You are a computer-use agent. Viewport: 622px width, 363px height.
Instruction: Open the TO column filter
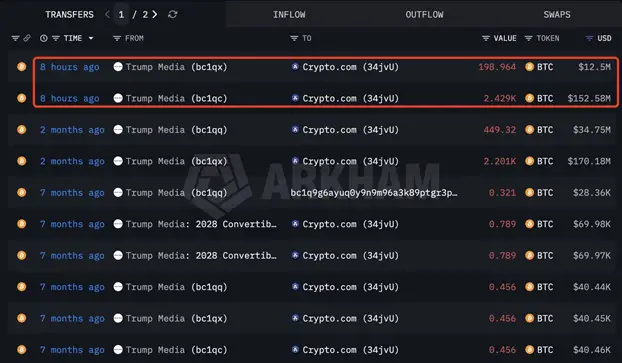point(294,38)
